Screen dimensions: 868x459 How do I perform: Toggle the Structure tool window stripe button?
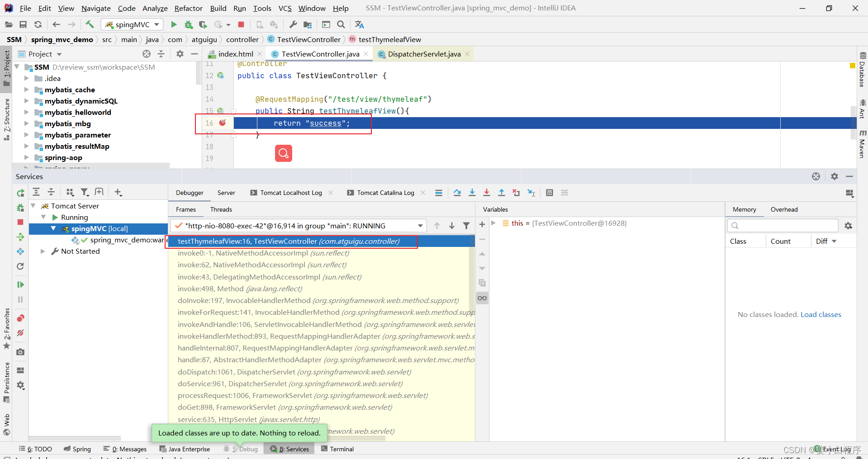point(6,119)
